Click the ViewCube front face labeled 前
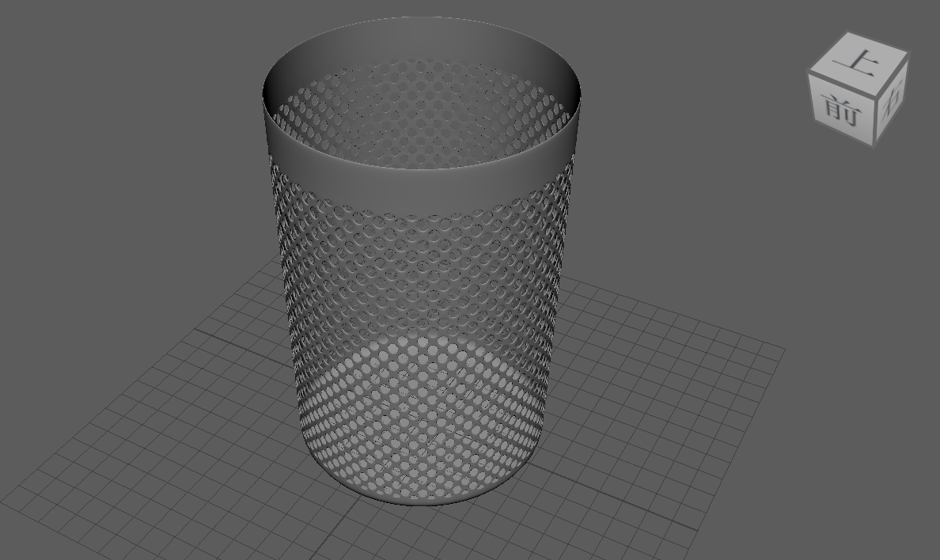Viewport: 940px width, 560px height. point(841,108)
